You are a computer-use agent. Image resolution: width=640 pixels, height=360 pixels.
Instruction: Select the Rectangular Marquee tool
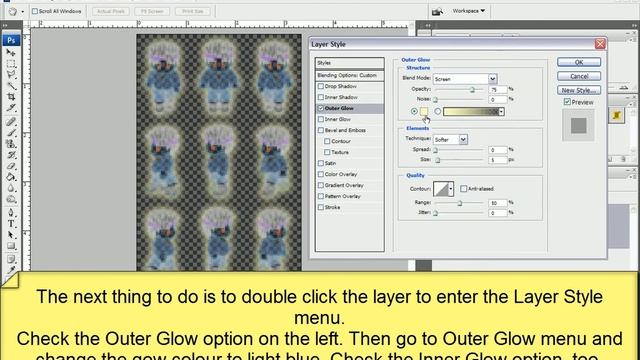point(11,64)
